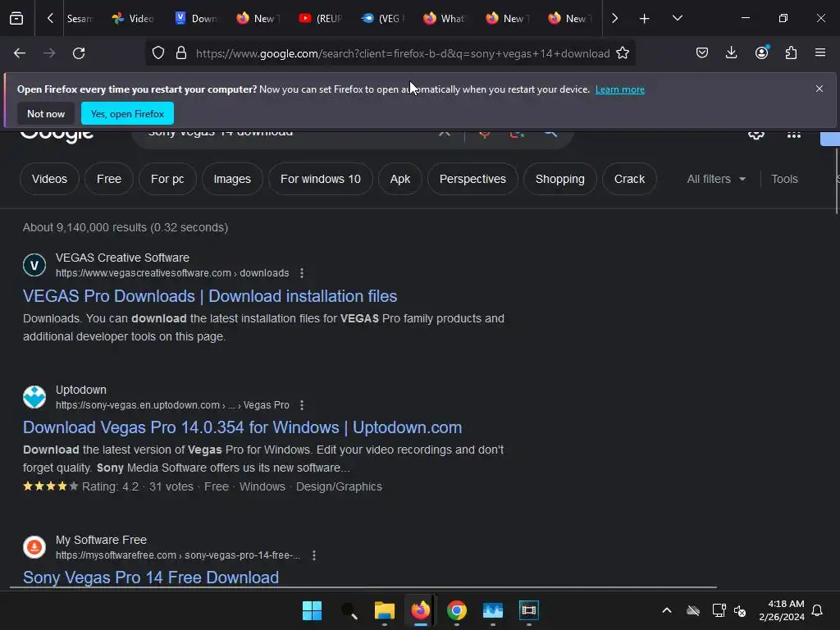Viewport: 840px width, 630px height.
Task: Open the Extensions puzzle icon
Action: click(x=791, y=52)
